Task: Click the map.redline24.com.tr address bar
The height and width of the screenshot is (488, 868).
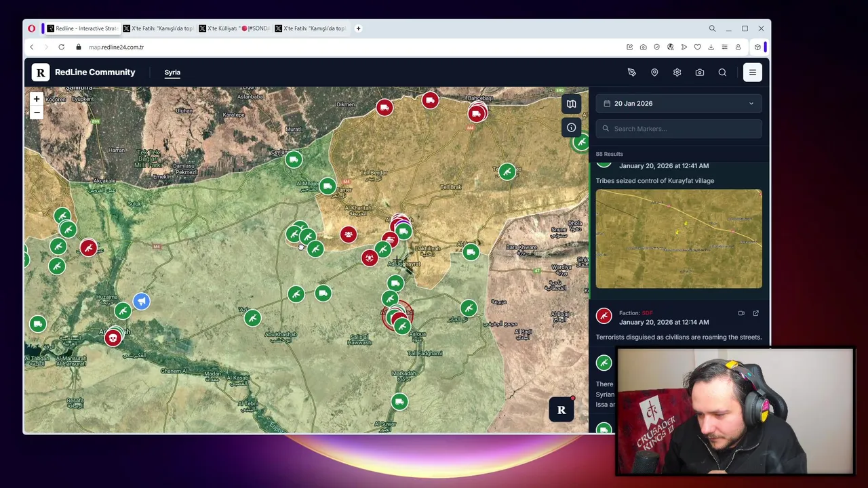Action: 117,47
